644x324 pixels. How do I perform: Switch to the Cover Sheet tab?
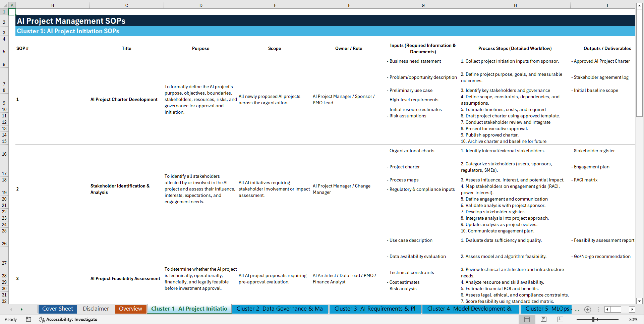[57, 309]
